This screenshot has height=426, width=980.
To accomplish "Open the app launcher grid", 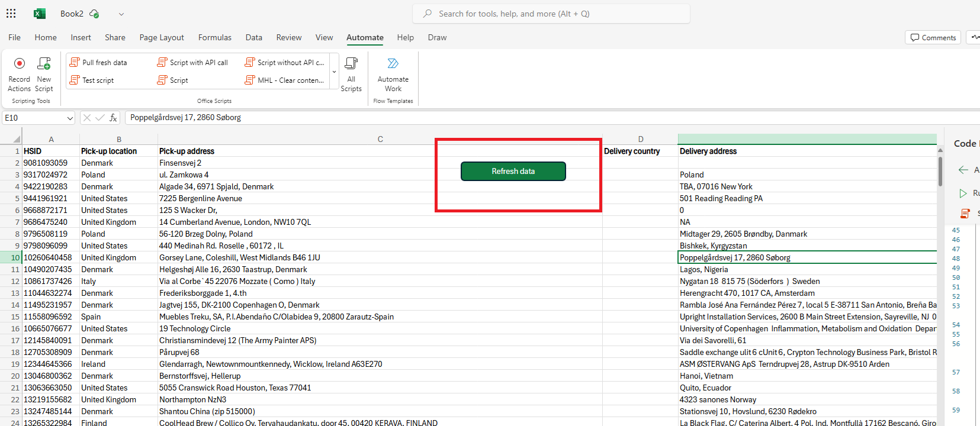I will click(x=11, y=14).
